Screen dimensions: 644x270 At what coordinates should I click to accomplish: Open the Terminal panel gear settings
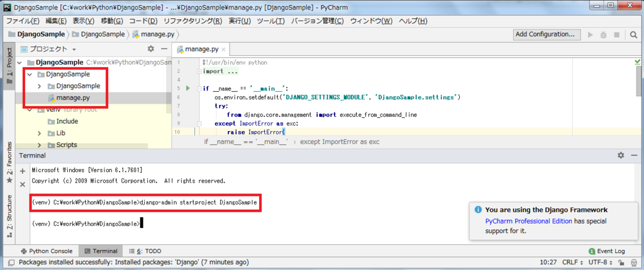621,155
